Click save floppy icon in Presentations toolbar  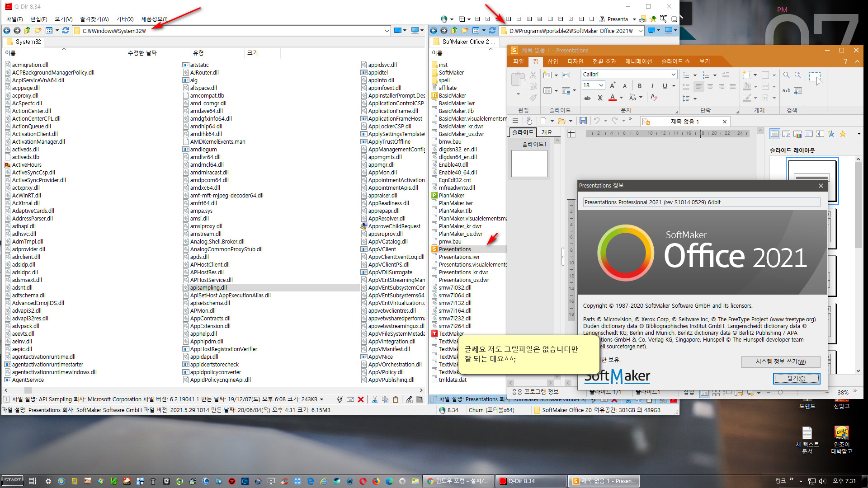(583, 121)
